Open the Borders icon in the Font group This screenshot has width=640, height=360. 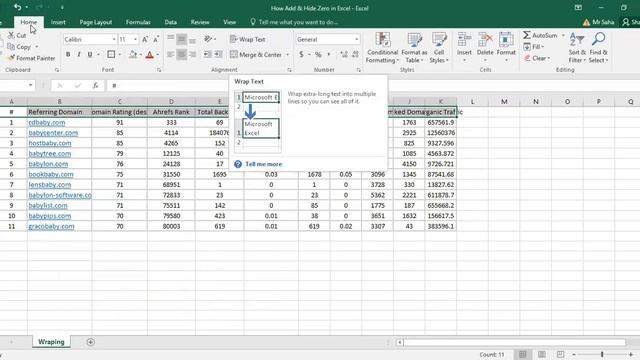[111, 54]
